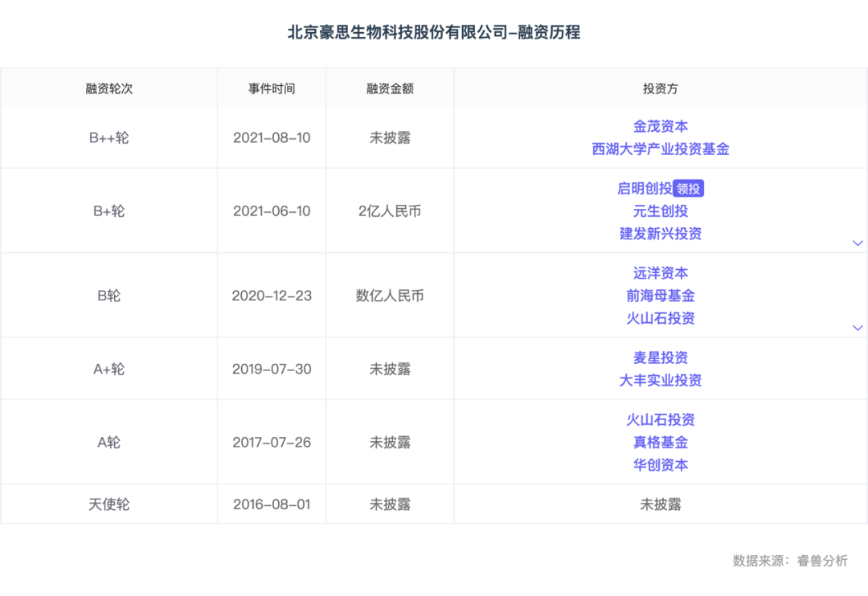Click the date 2019-07-30
Viewport: 868px width, 596px height.
click(272, 369)
